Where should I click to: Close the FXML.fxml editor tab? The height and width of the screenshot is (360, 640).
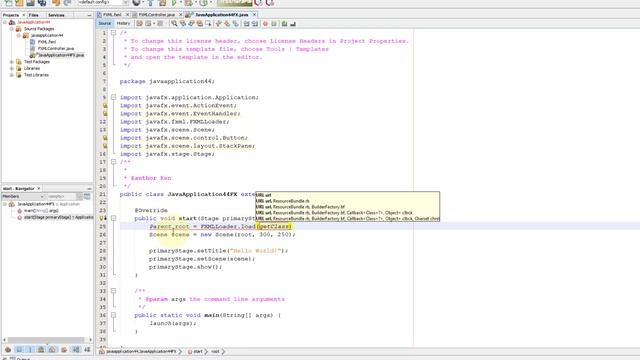(127, 15)
